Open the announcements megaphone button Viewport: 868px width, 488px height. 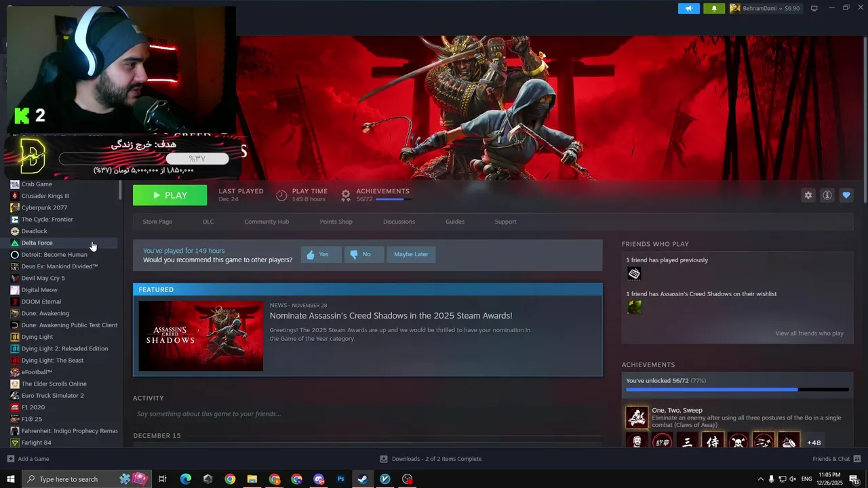(x=688, y=8)
